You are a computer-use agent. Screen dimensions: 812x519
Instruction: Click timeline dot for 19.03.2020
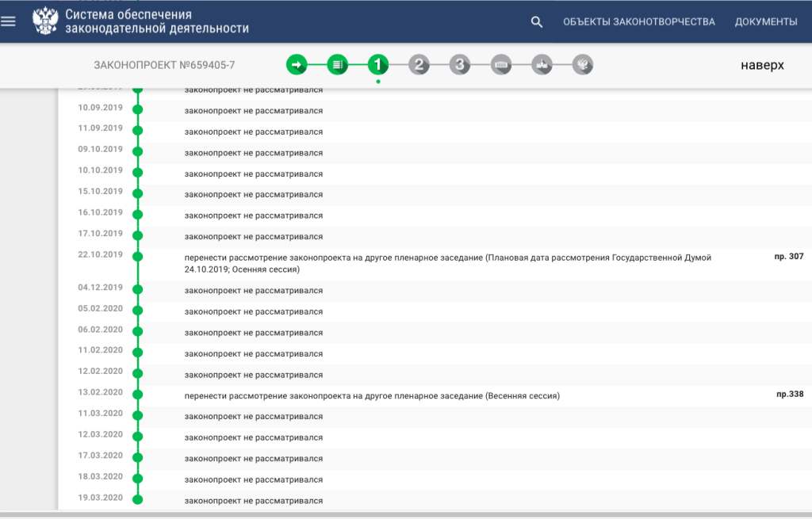137,498
